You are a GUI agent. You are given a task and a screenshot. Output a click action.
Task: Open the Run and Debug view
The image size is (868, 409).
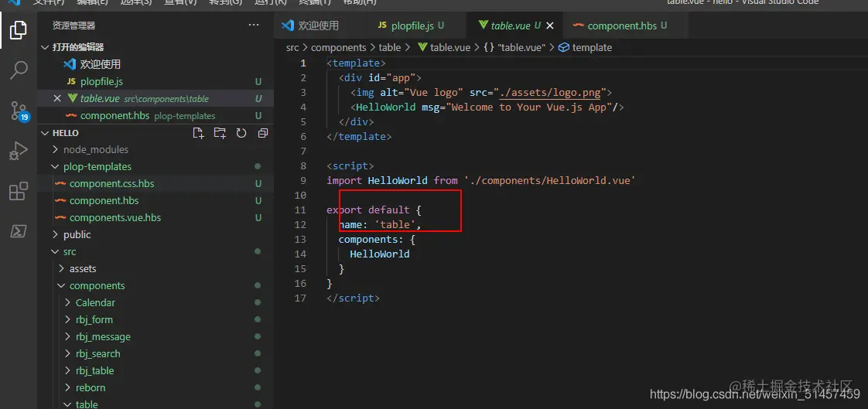point(19,151)
